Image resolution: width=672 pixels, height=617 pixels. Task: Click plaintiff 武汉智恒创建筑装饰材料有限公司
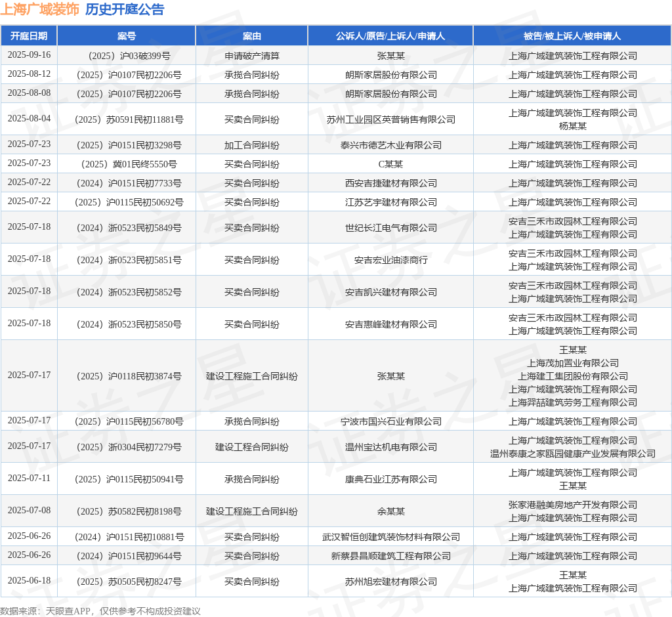point(391,537)
